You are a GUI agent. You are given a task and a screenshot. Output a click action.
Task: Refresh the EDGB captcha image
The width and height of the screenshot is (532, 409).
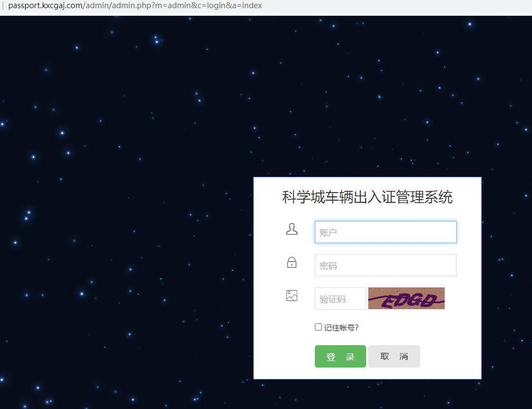406,298
